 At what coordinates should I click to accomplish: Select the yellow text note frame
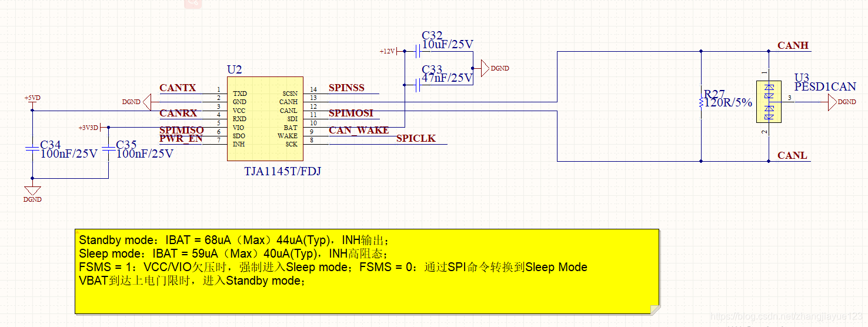click(x=367, y=271)
